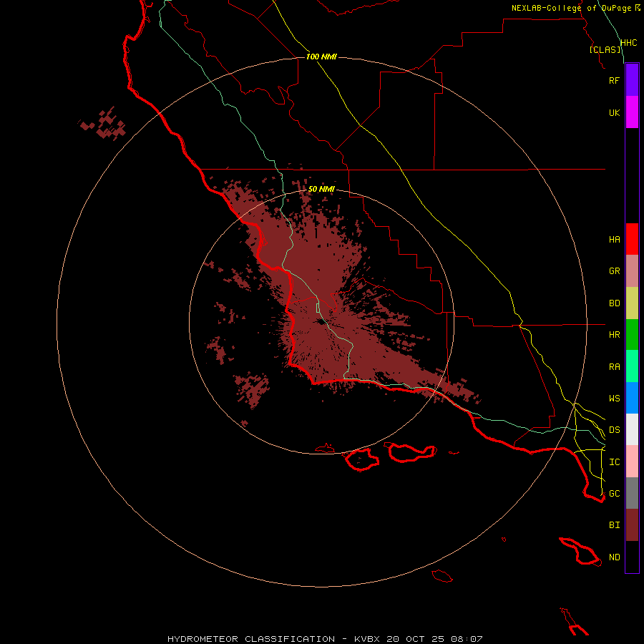Click the HYDROMETEOR CLASSIFICATION title text
The width and height of the screenshot is (644, 644).
[x=251, y=639]
